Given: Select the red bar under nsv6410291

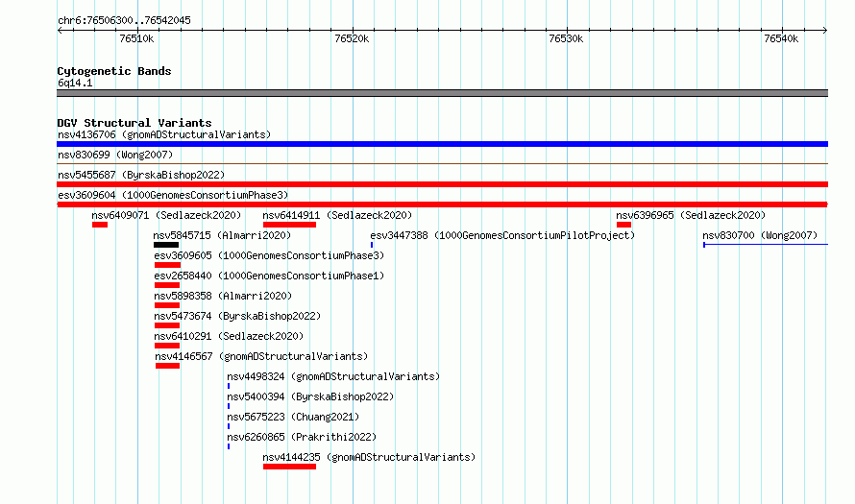Looking at the screenshot, I should tap(167, 346).
